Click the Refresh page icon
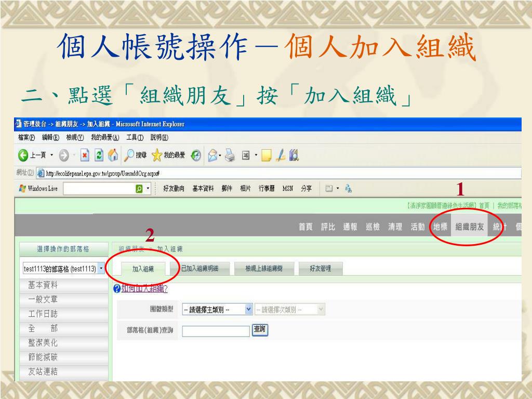 click(99, 155)
